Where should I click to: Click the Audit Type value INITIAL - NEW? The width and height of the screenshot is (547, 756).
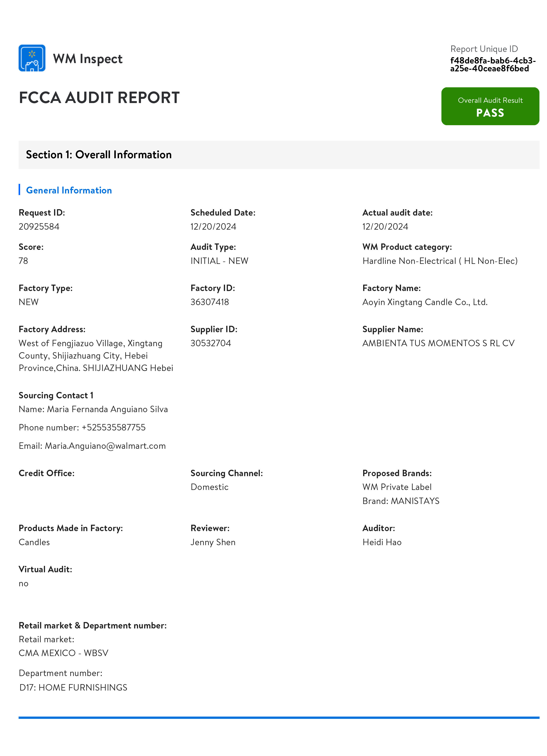pos(219,261)
